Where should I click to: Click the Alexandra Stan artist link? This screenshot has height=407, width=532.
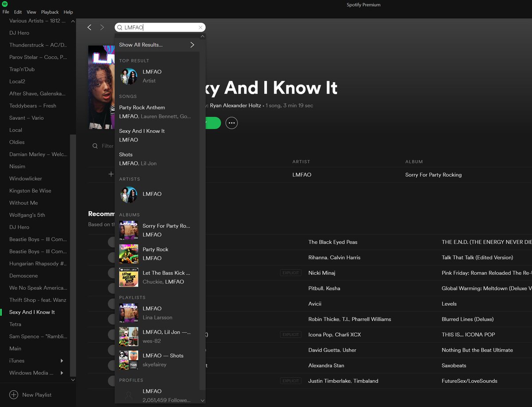pos(326,365)
